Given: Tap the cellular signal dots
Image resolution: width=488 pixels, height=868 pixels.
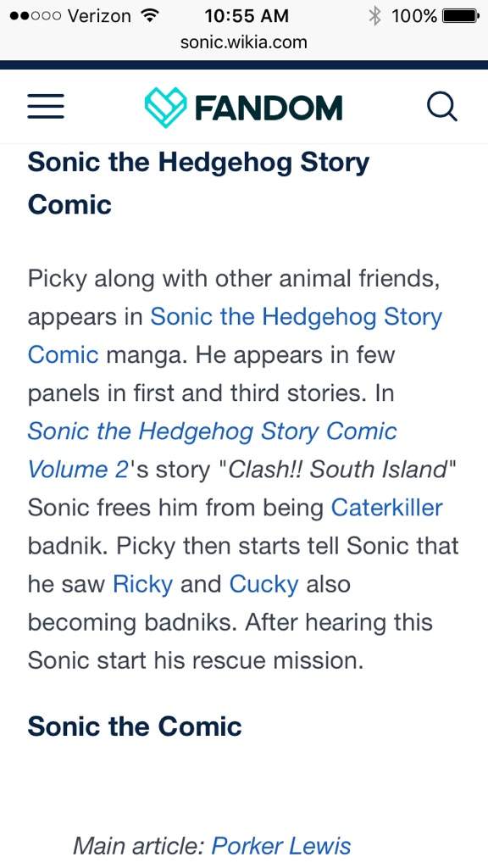Looking at the screenshot, I should click(36, 16).
